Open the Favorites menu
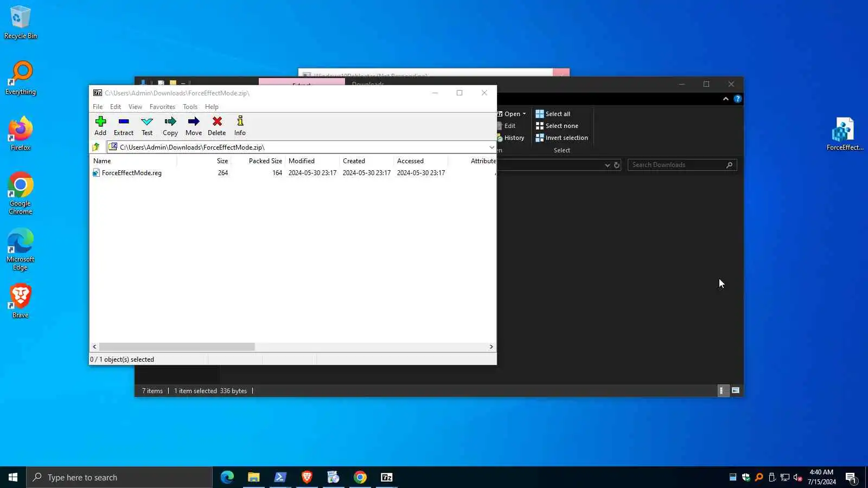The width and height of the screenshot is (868, 488). [x=162, y=107]
